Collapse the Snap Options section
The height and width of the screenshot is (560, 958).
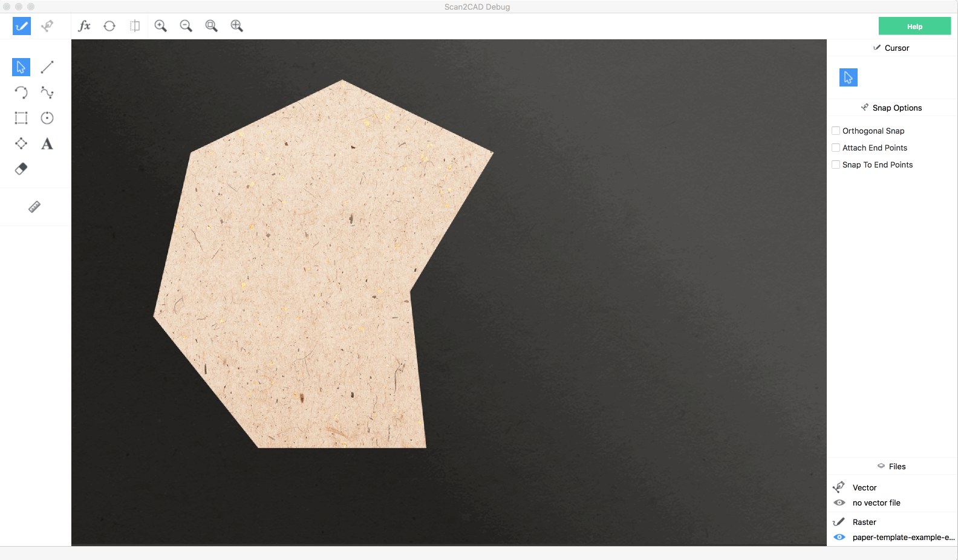(891, 108)
